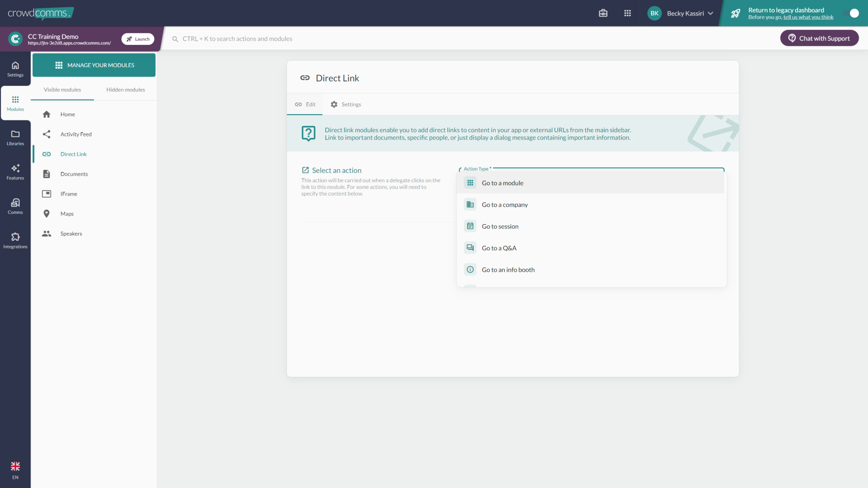The height and width of the screenshot is (488, 868).
Task: Change language via the EN flag icon
Action: click(x=15, y=470)
